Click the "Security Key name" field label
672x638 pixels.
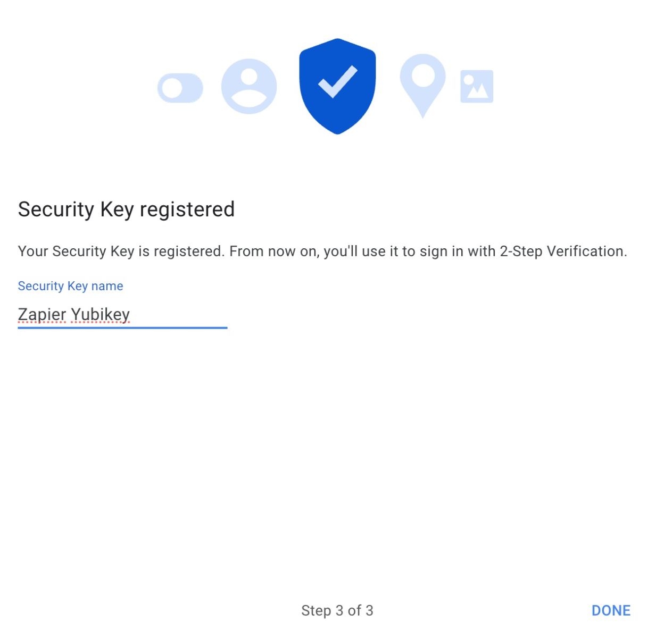pyautogui.click(x=70, y=286)
